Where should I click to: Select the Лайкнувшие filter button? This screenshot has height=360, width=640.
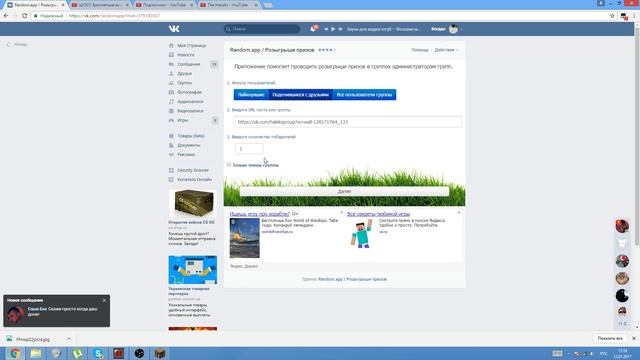(x=251, y=95)
